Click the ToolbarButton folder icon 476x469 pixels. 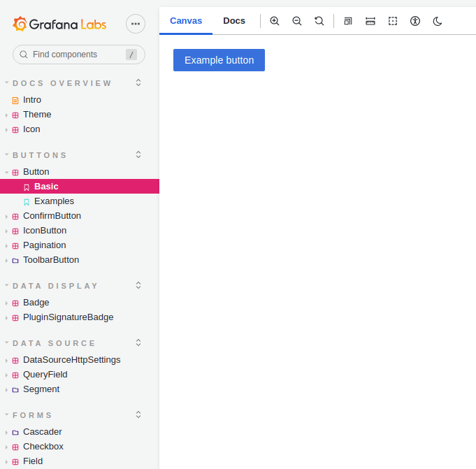click(15, 261)
